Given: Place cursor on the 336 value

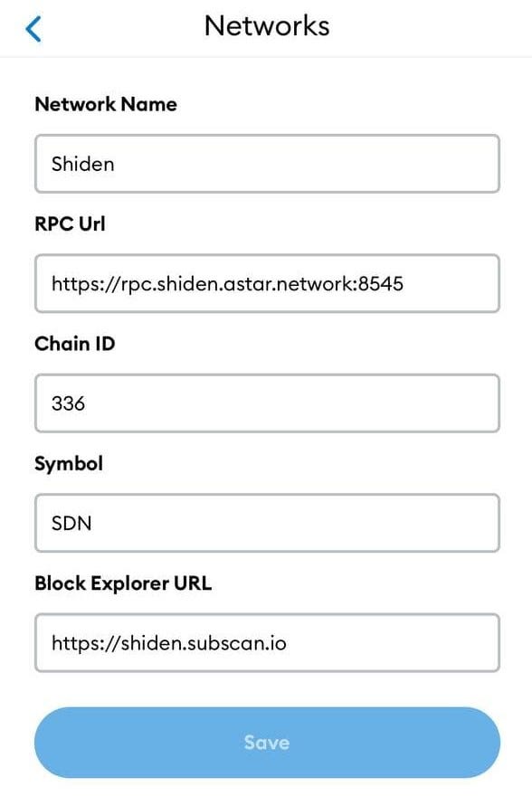Looking at the screenshot, I should point(68,403).
